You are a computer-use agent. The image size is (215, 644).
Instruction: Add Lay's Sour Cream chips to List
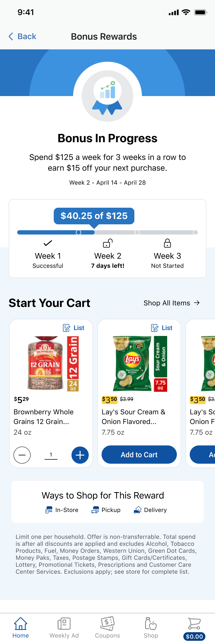click(162, 328)
